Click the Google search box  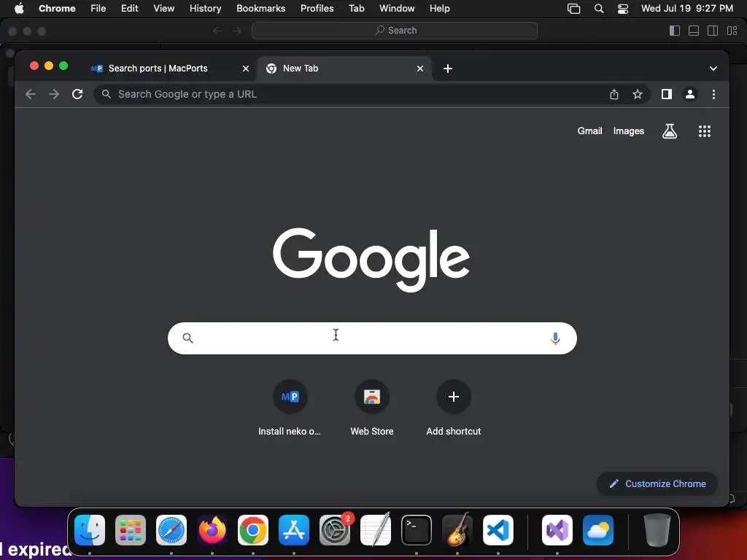tap(372, 338)
